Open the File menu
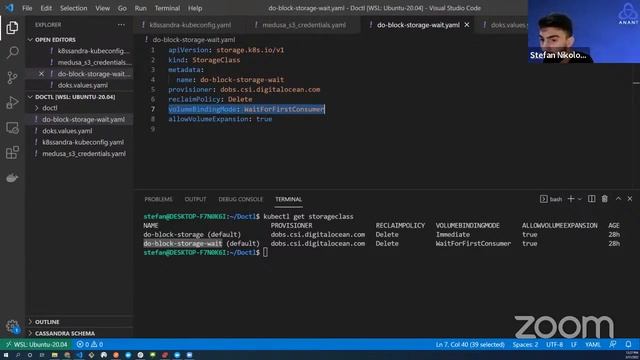 (27, 8)
